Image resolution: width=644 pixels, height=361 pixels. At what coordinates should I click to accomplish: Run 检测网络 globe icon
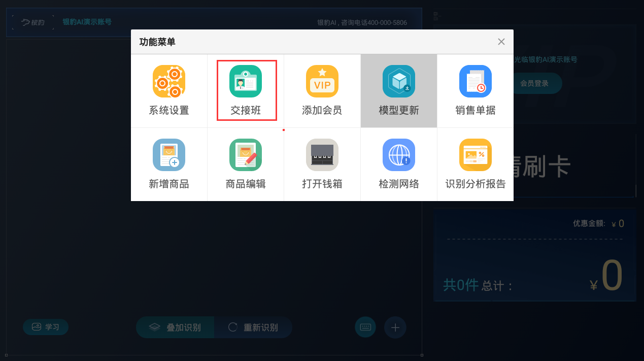pos(399,155)
